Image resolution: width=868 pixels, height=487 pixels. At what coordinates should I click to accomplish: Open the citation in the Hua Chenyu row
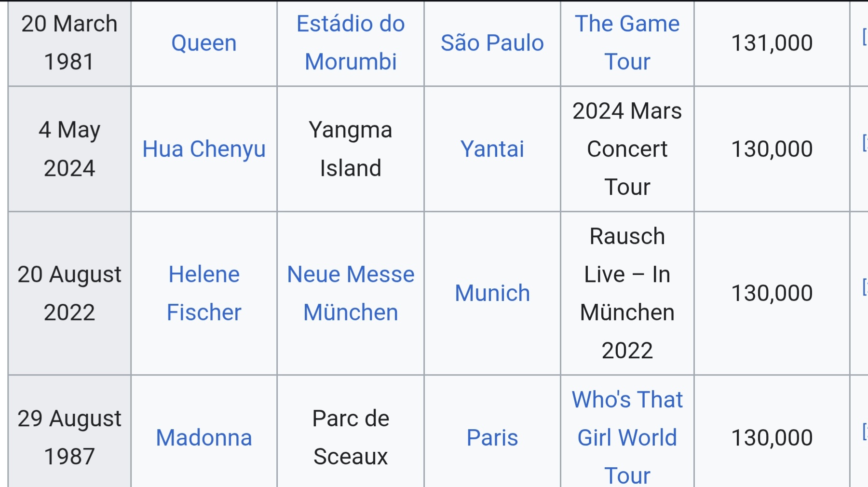[865, 143]
